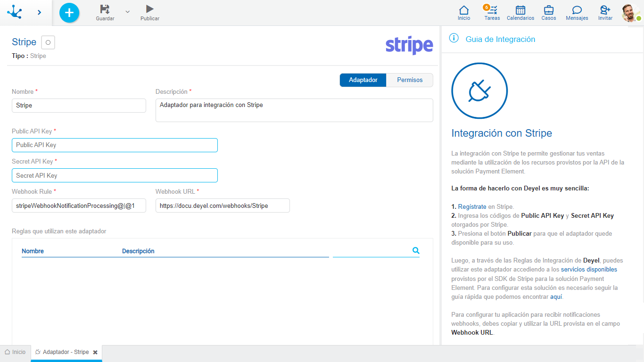Click the Stripe logo image
Screen dimensions: 644x362
coord(409,45)
